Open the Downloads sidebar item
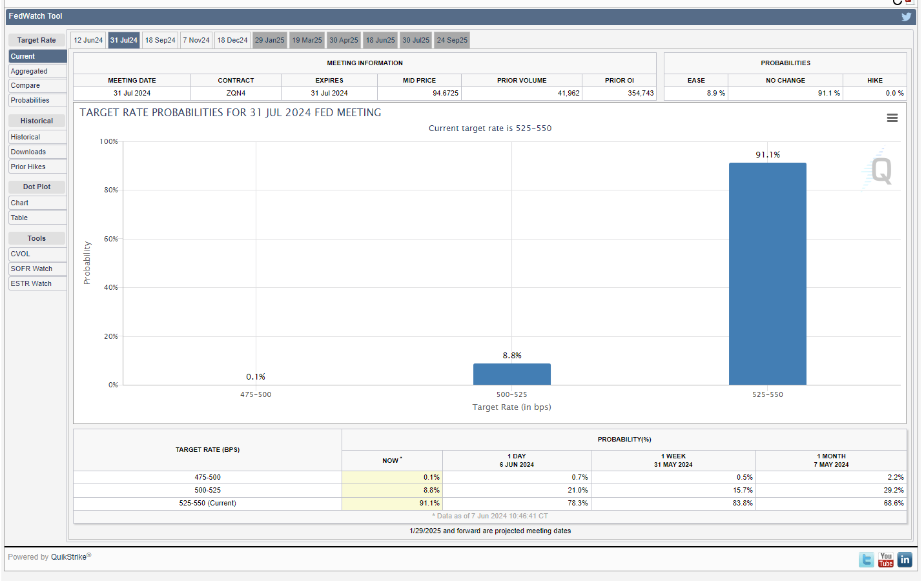Image resolution: width=924 pixels, height=581 pixels. (37, 152)
